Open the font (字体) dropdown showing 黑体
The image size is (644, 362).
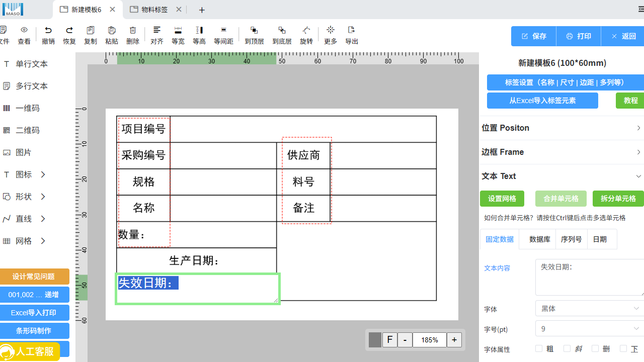pos(590,309)
